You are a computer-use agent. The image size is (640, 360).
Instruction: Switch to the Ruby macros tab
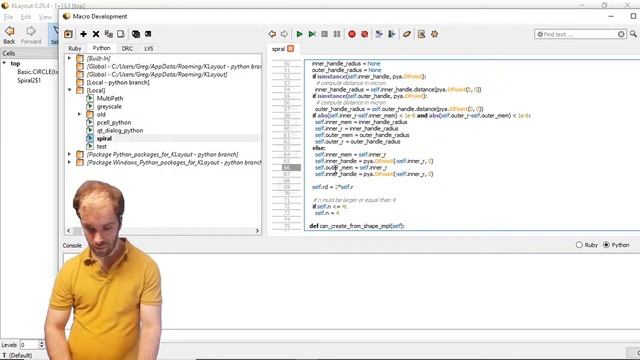(75, 48)
